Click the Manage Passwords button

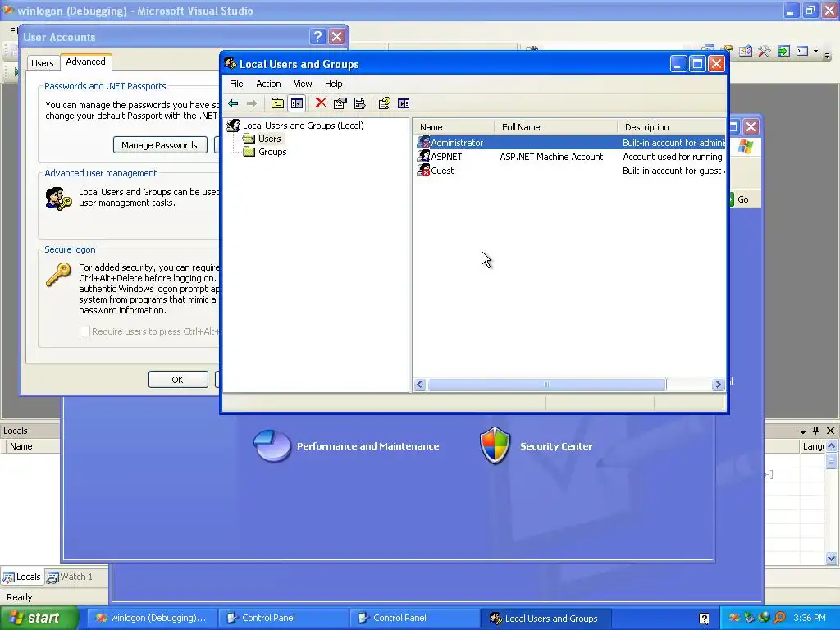point(160,145)
